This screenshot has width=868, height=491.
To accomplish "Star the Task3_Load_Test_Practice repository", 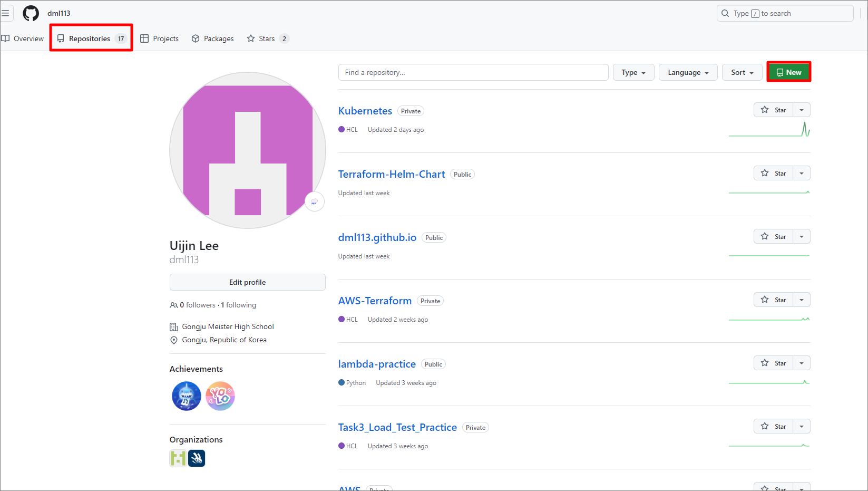I will (773, 426).
